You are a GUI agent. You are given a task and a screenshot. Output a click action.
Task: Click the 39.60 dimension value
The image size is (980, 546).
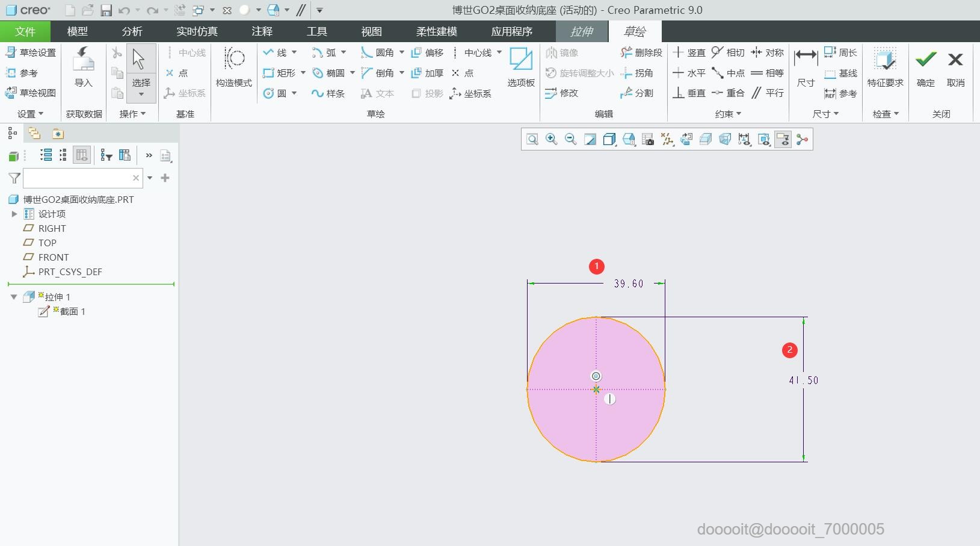629,284
